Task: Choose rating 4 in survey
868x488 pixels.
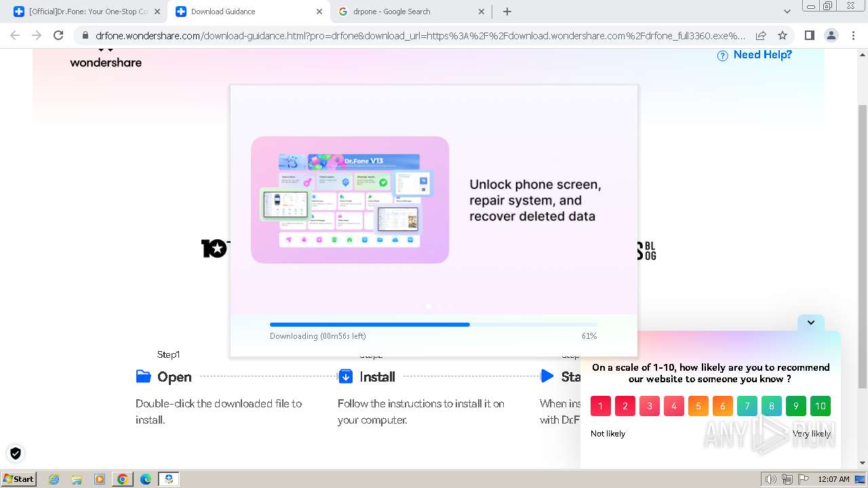Action: pyautogui.click(x=674, y=406)
